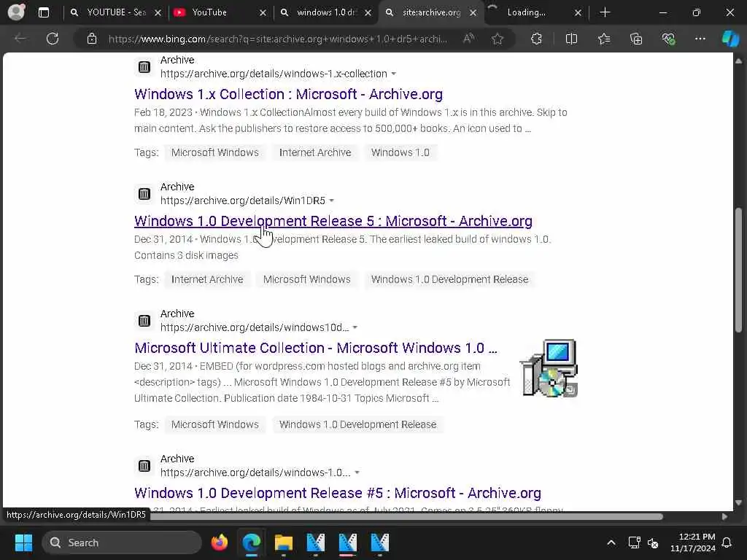The image size is (747, 560).
Task: Select Windows 1.0 Development Release tag under Release 5
Action: coord(449,279)
